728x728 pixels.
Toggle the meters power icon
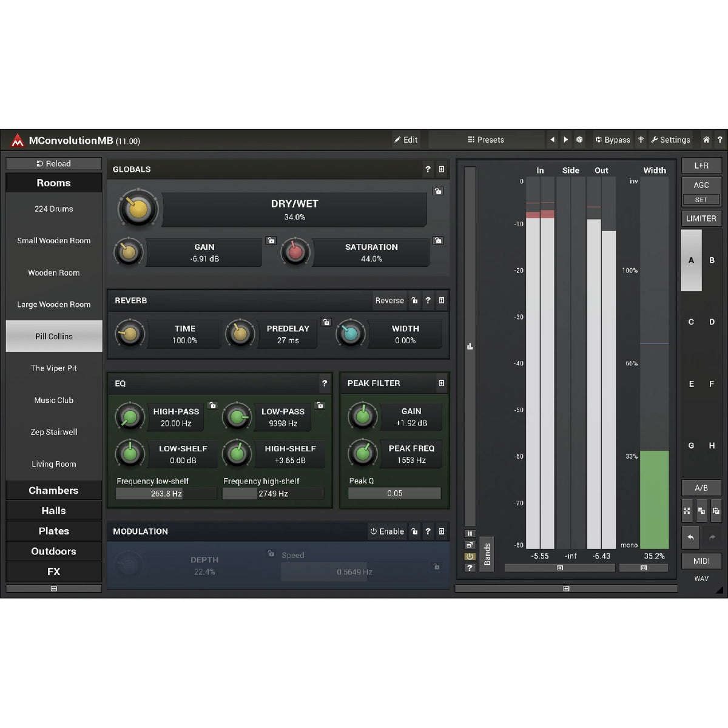(x=470, y=556)
